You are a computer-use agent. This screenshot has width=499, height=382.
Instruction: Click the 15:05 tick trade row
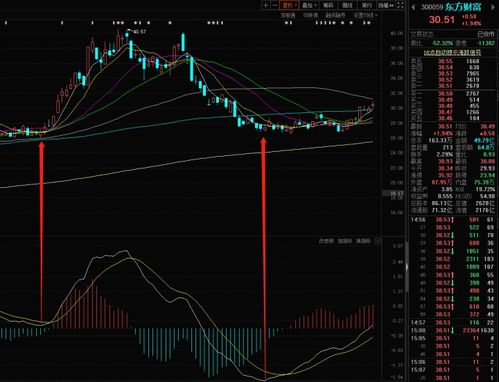452,338
